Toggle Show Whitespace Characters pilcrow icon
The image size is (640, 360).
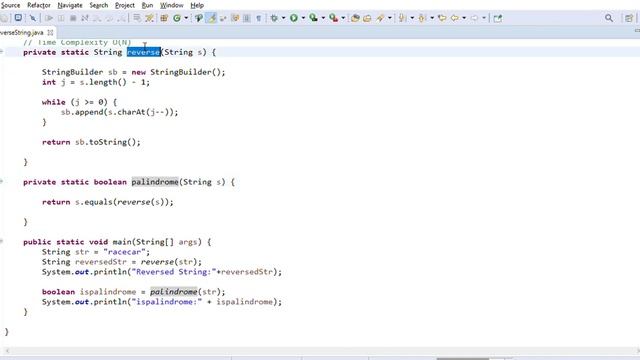click(258, 18)
